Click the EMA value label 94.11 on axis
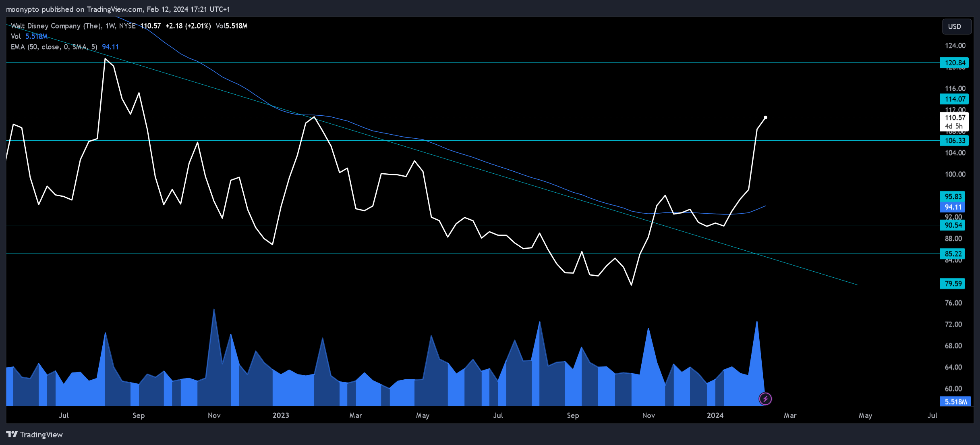Image resolution: width=980 pixels, height=445 pixels. pos(953,207)
